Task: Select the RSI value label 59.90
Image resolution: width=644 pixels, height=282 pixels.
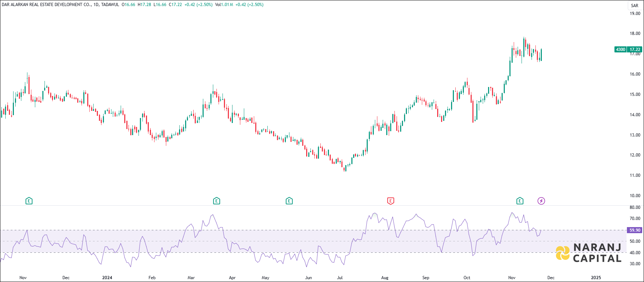Action: (x=635, y=230)
